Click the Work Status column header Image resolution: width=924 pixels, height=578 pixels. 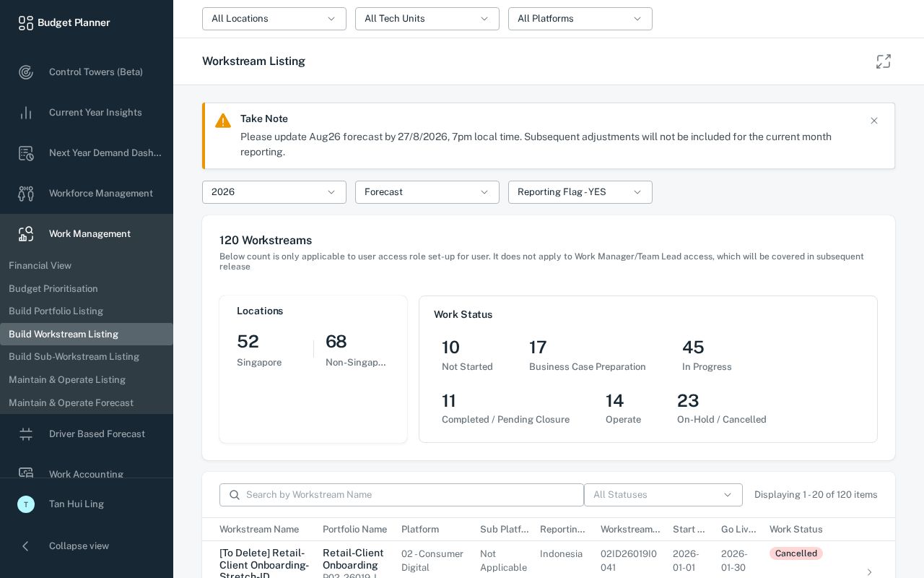point(796,530)
